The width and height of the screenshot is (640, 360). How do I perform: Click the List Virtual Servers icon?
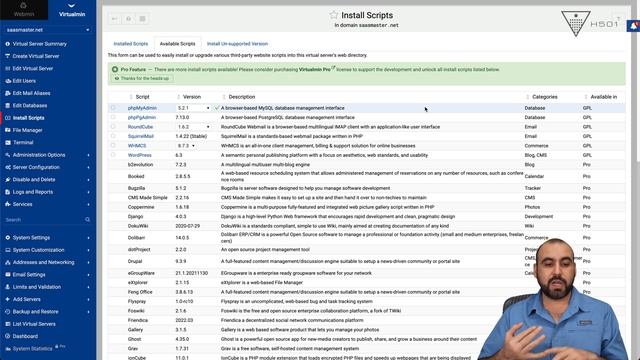7,324
